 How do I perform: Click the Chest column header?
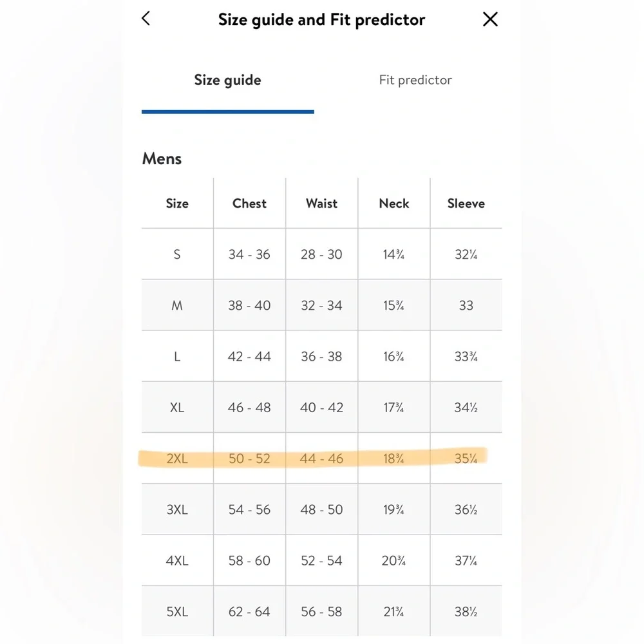249,204
